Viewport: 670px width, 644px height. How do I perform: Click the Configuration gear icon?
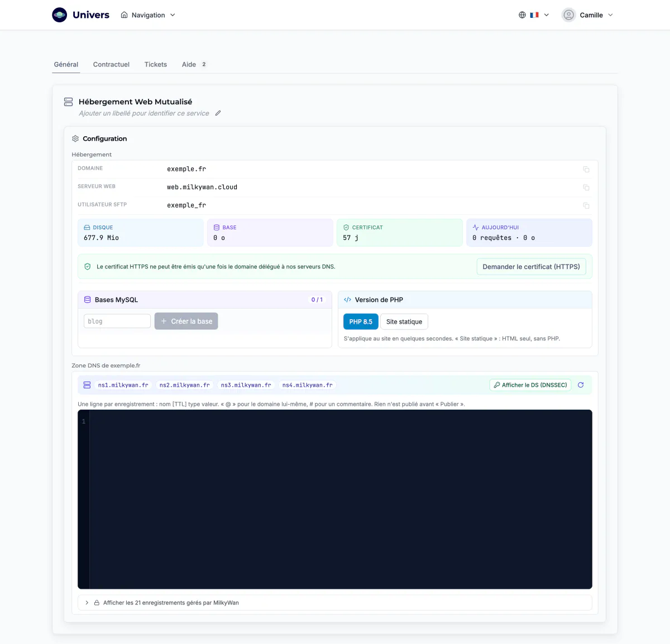click(75, 138)
